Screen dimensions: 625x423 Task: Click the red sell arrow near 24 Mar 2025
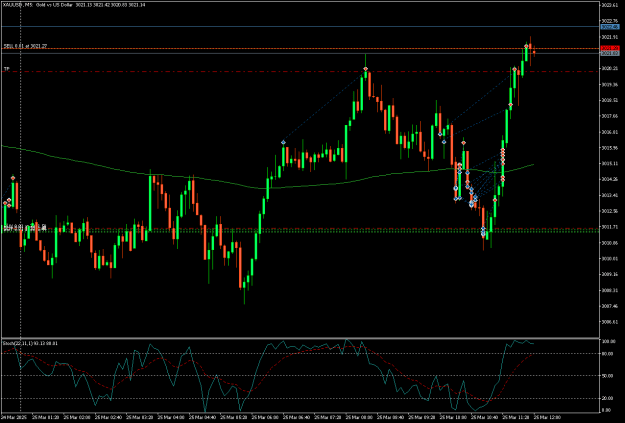pos(13,178)
